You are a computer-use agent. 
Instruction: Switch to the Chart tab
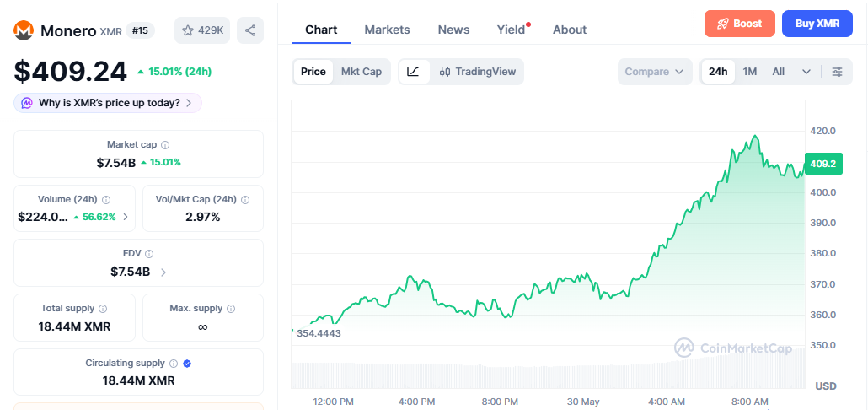[321, 30]
